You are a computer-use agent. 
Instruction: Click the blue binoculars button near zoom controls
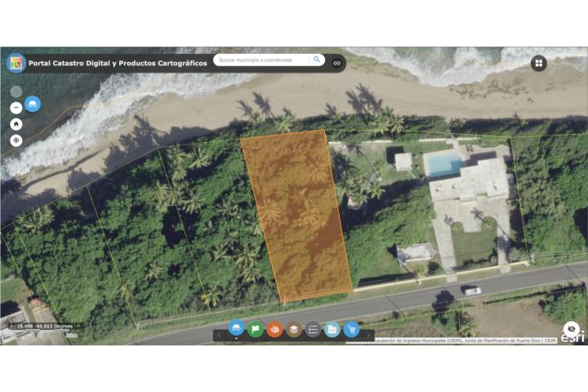32,104
